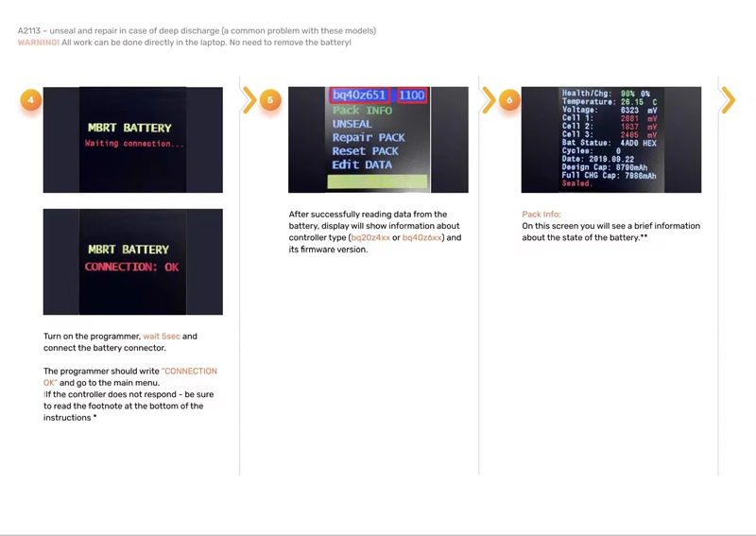
Task: Click the boxed '1100' firmware version
Action: 412,95
